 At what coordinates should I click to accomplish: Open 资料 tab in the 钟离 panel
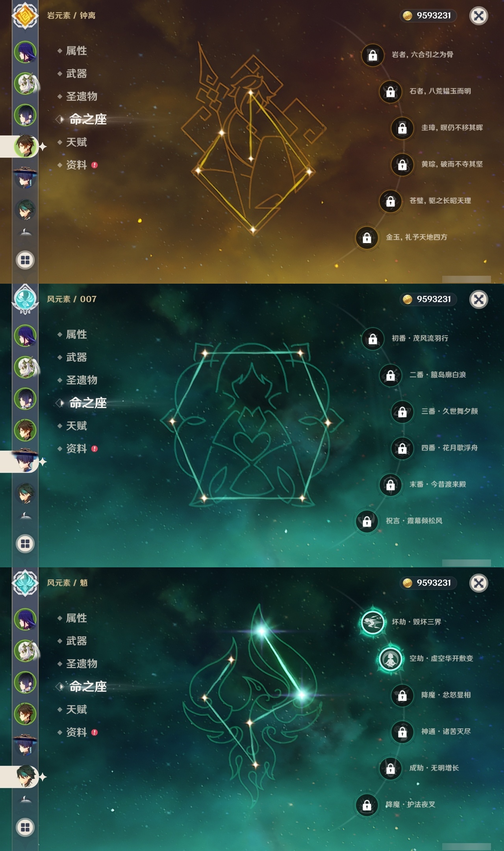[x=76, y=165]
